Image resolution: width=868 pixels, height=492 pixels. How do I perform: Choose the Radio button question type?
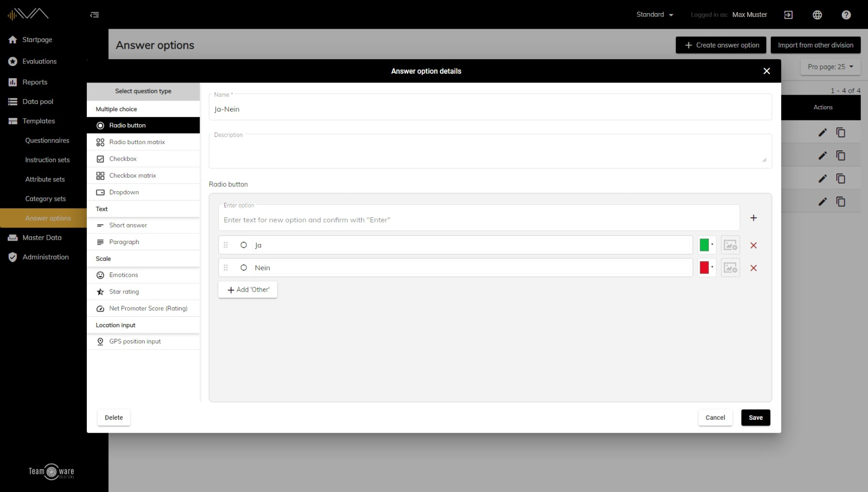(x=143, y=125)
